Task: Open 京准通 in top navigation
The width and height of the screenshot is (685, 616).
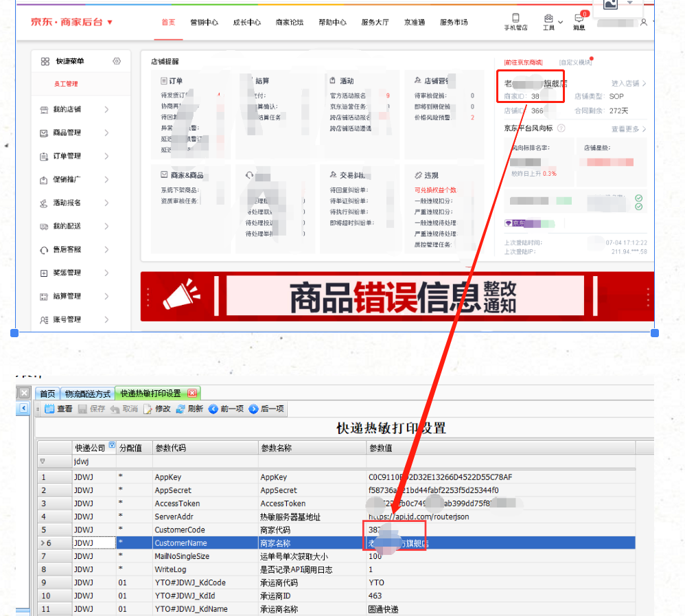Action: pos(415,22)
